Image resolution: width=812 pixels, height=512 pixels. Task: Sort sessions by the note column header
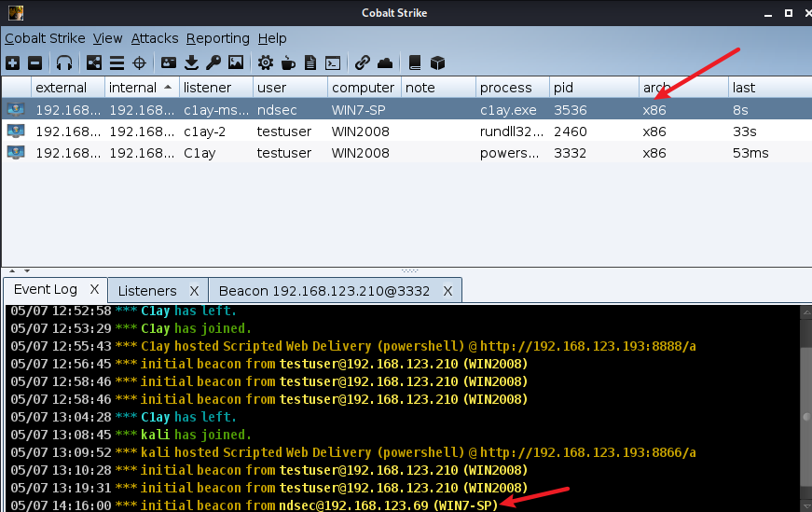point(438,88)
